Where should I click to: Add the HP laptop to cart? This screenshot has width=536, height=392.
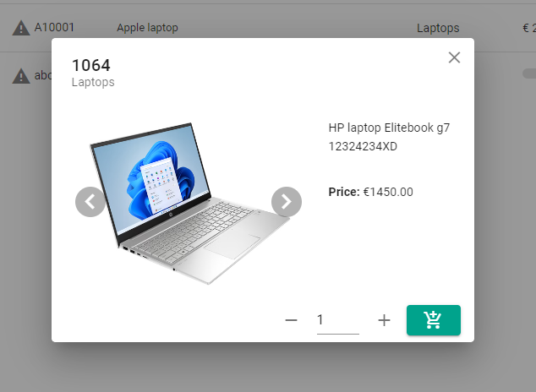coord(434,320)
